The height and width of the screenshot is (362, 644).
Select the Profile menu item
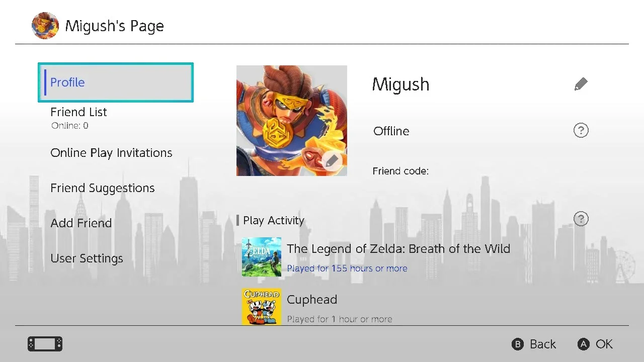(116, 82)
